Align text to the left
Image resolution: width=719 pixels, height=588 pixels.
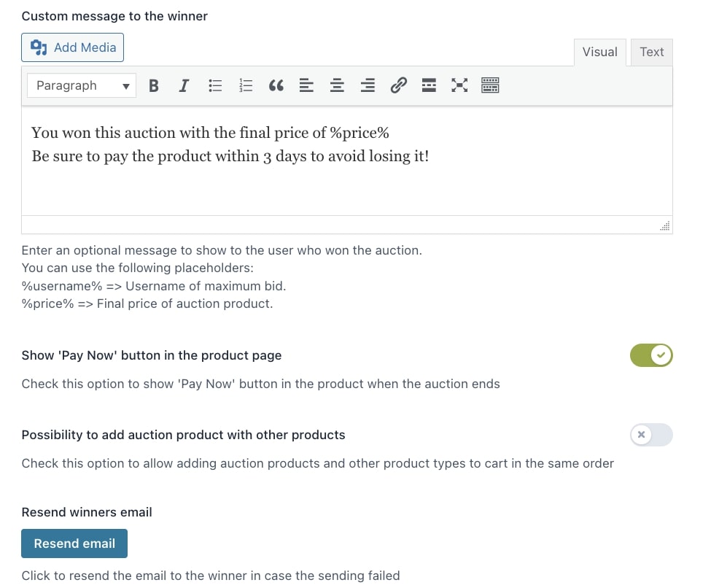point(306,85)
